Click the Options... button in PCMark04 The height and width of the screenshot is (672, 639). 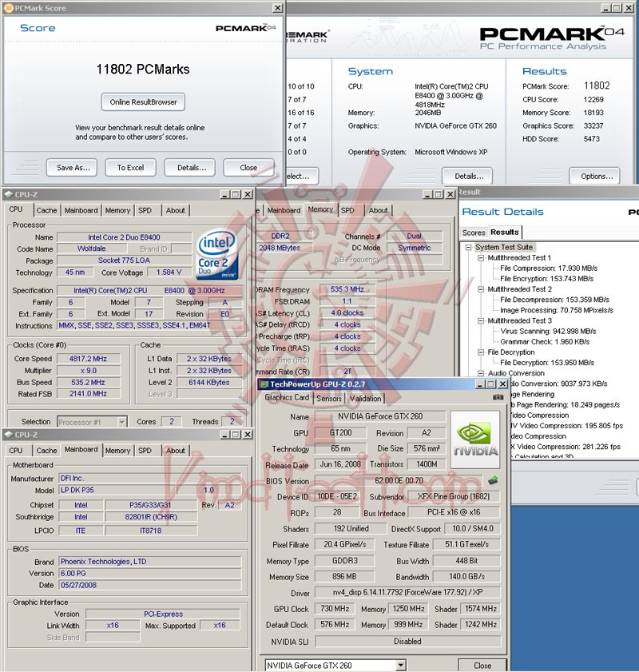point(594,176)
